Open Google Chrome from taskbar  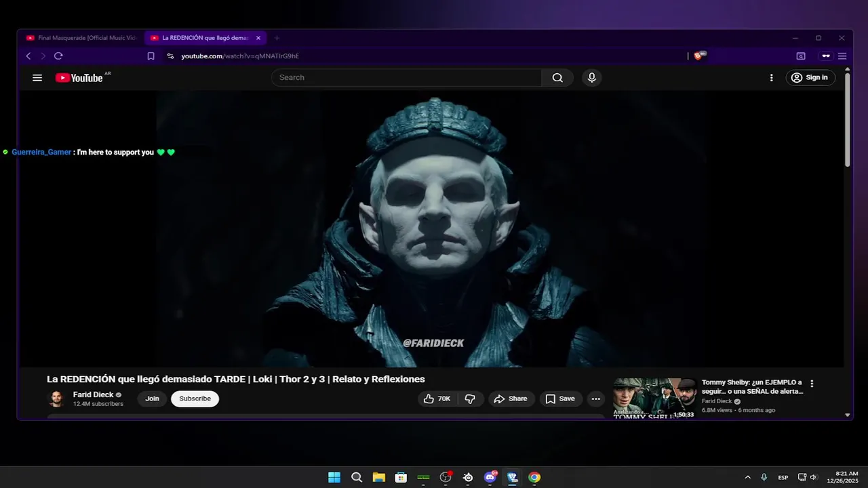coord(534,477)
